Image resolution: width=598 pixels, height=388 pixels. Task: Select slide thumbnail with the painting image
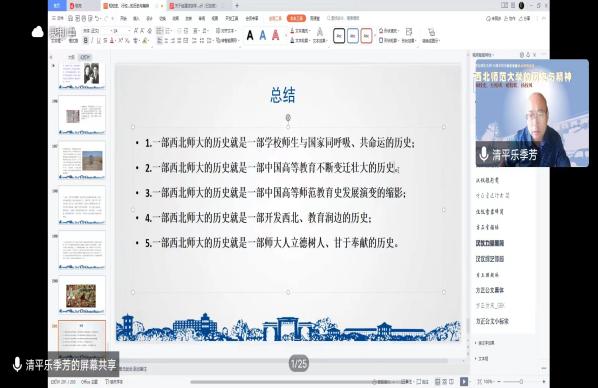[x=82, y=296]
